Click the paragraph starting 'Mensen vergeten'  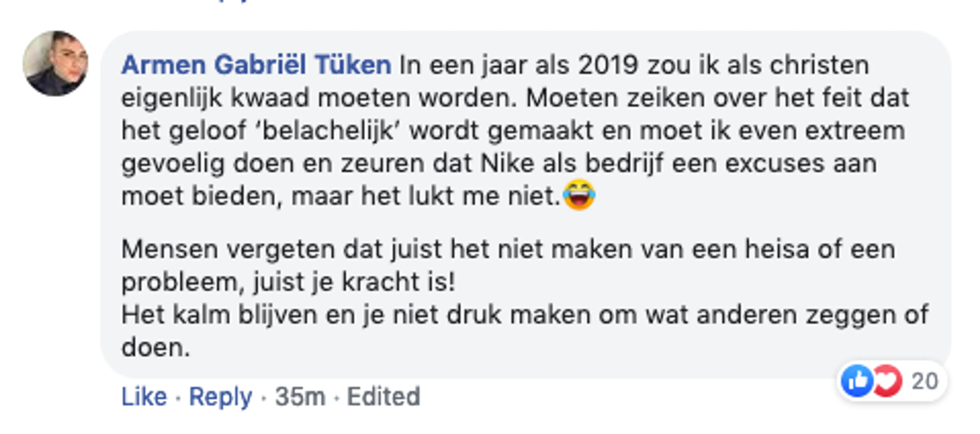click(x=508, y=250)
